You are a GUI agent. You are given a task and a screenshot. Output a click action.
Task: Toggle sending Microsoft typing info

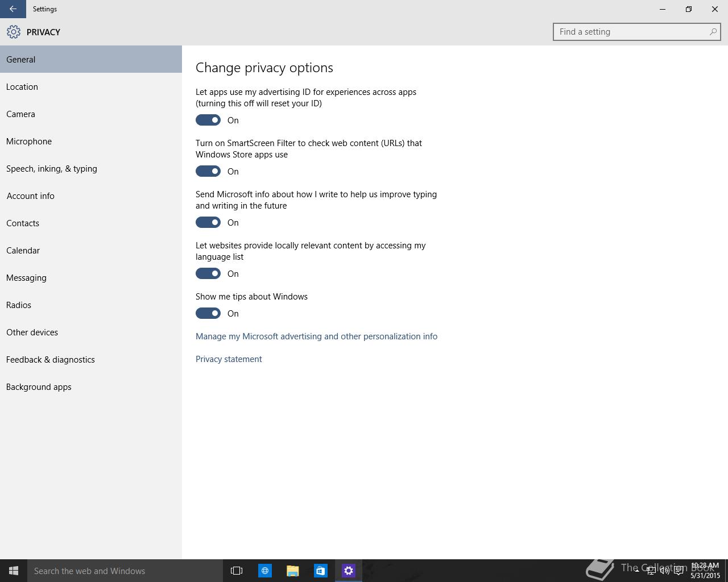click(x=208, y=222)
